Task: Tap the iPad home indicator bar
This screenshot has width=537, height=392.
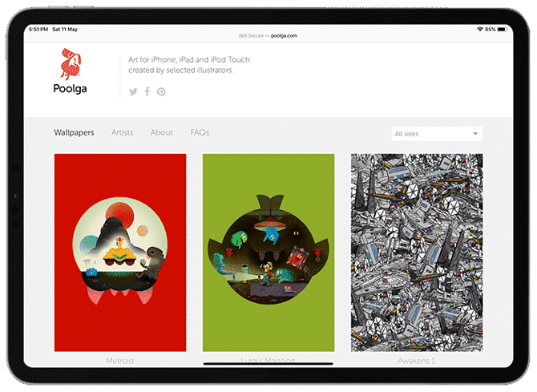Action: 268,364
